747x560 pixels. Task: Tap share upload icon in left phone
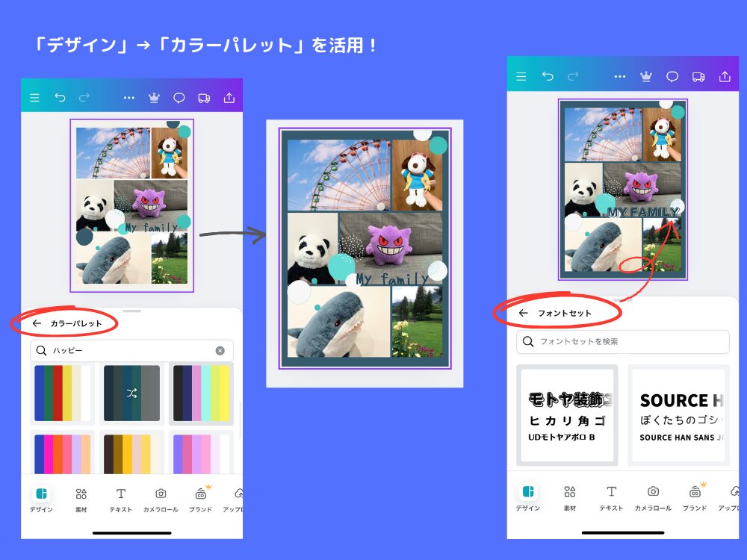229,98
